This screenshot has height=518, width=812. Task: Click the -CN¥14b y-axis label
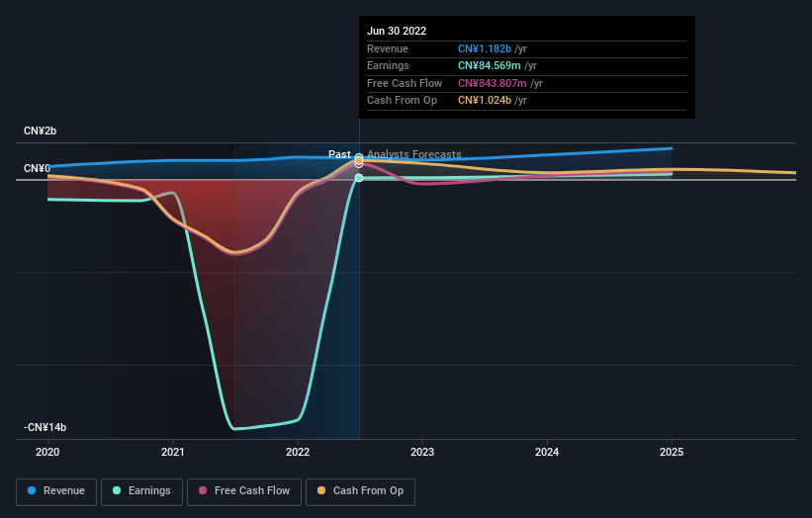[x=45, y=427]
